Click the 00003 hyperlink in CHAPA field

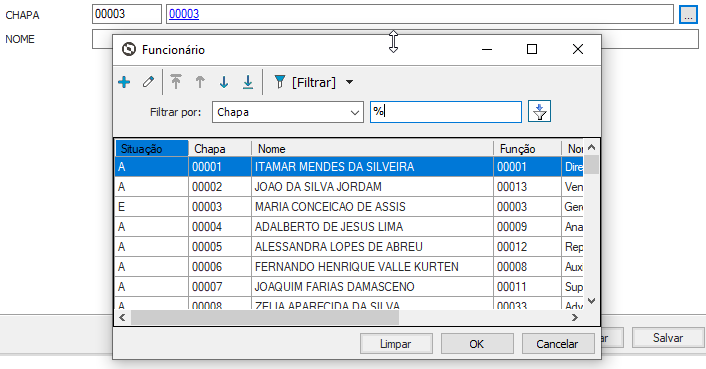pyautogui.click(x=184, y=14)
